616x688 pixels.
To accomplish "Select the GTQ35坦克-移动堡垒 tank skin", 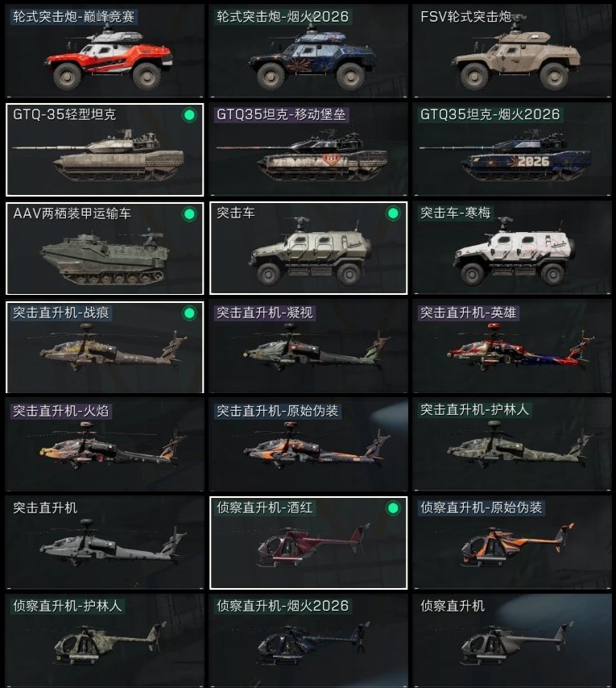I will (308, 150).
